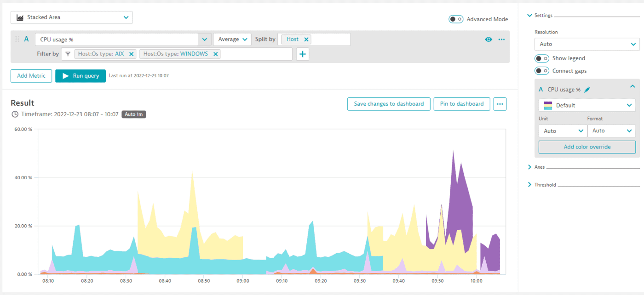Image resolution: width=644 pixels, height=295 pixels.
Task: Open the Average aggregation dropdown
Action: tap(232, 39)
